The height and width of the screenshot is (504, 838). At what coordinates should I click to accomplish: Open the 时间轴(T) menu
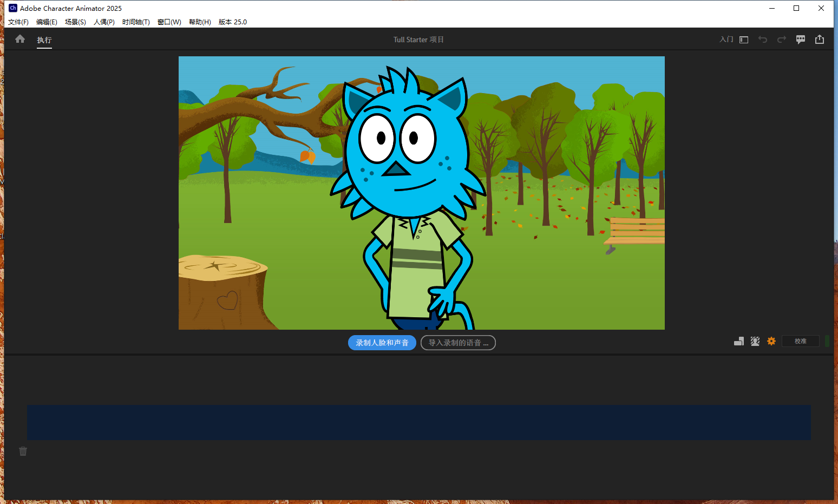coord(136,22)
